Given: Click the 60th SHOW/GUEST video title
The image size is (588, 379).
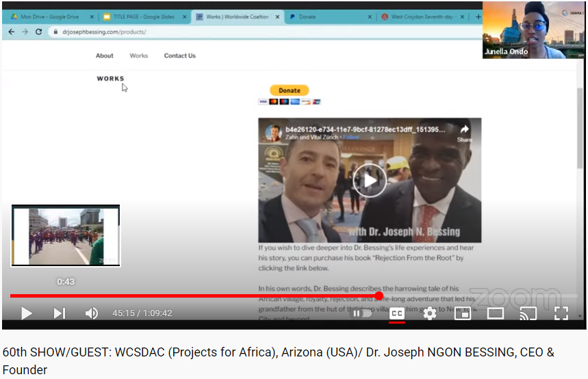Looking at the screenshot, I should tap(278, 361).
